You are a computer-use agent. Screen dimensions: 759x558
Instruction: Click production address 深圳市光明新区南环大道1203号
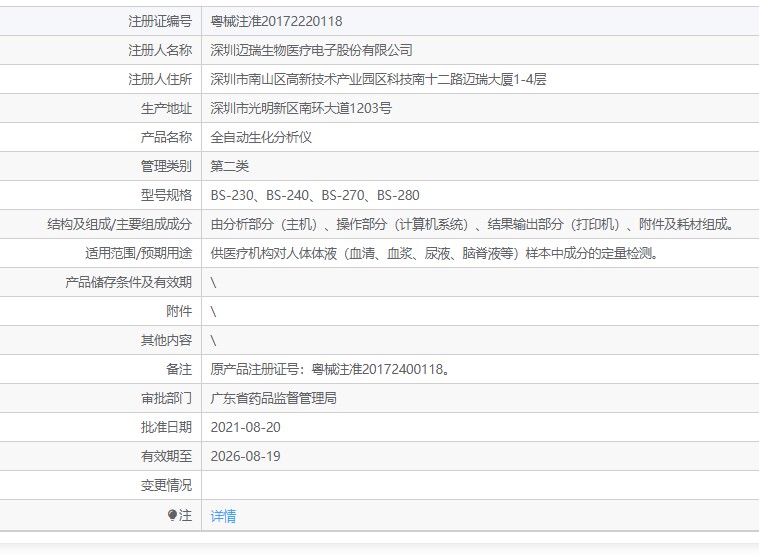[x=301, y=108]
